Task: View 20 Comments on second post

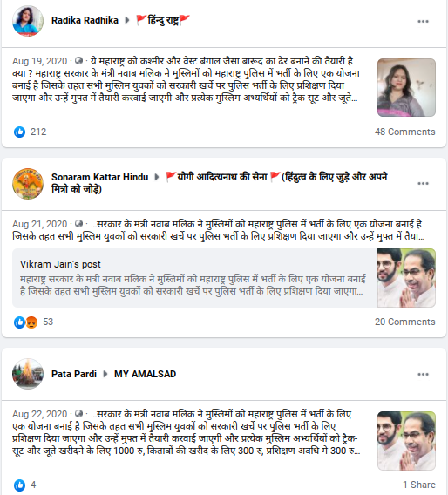Action: point(404,322)
